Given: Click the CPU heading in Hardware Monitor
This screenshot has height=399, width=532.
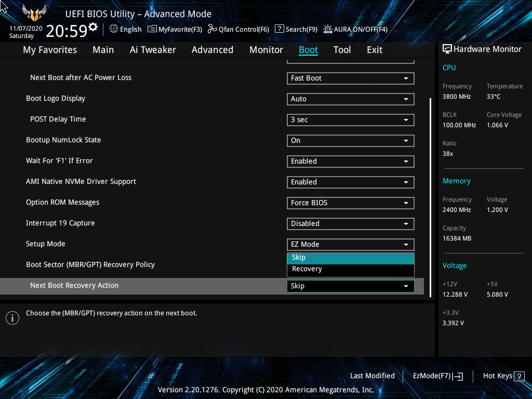Looking at the screenshot, I should pos(449,68).
